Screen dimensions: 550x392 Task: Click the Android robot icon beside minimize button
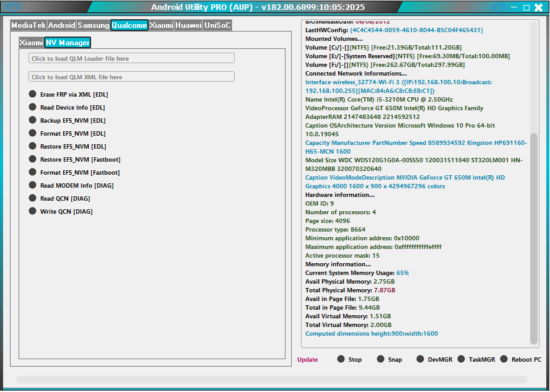pos(498,7)
